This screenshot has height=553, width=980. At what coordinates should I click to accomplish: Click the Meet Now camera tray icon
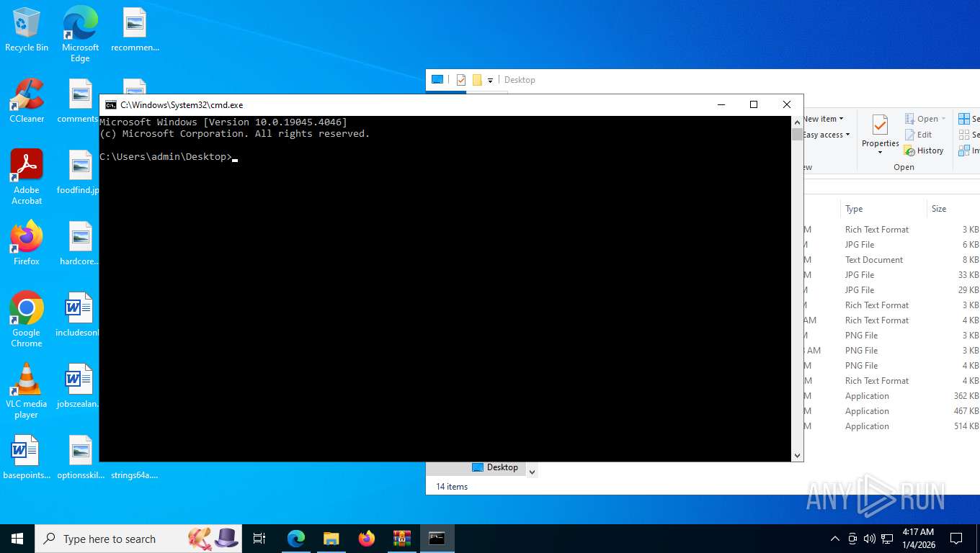[852, 539]
